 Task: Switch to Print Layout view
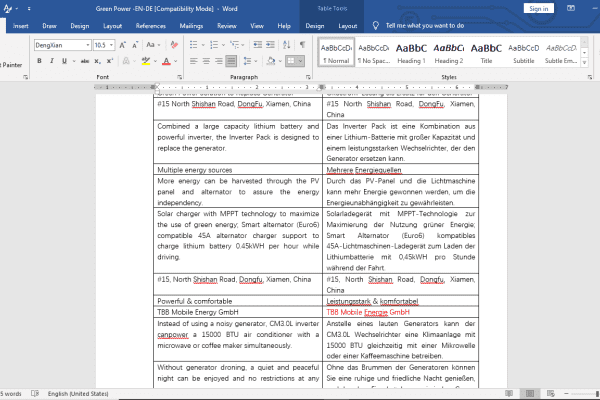[530, 393]
